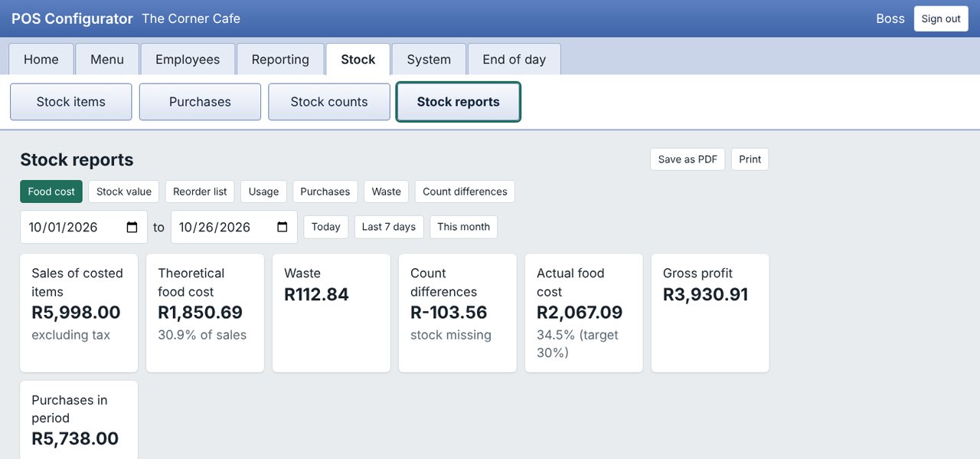Open the Stock counts section
The height and width of the screenshot is (459, 980).
(x=329, y=102)
